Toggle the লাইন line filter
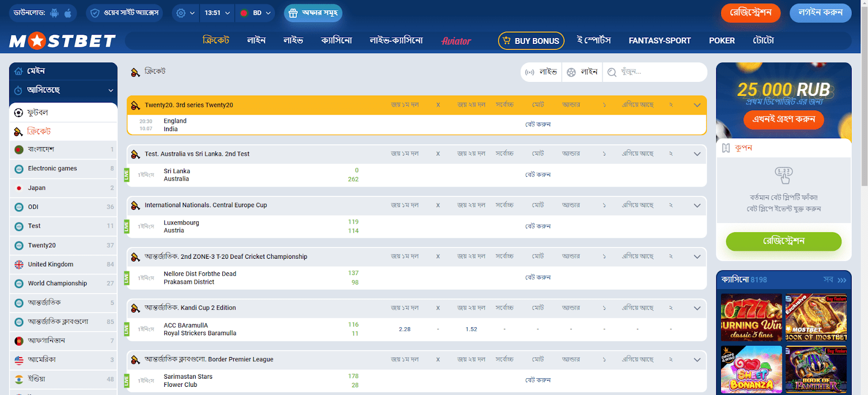 (582, 72)
